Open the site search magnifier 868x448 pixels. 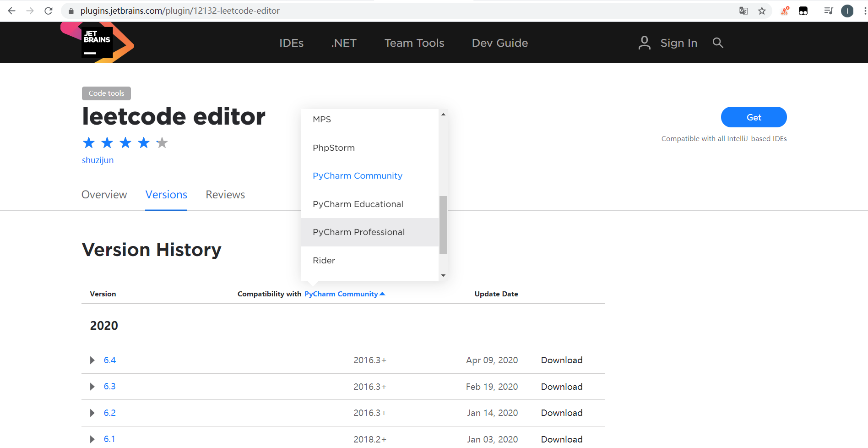(x=718, y=43)
